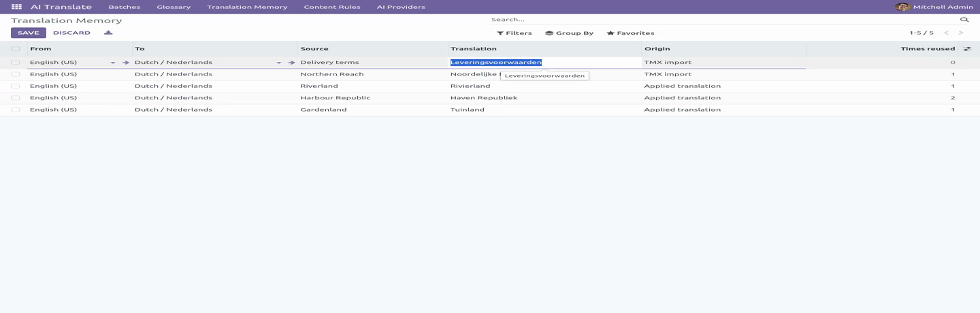Click the Delivery terms source field
Screen dimensions: 980x313
click(373, 63)
